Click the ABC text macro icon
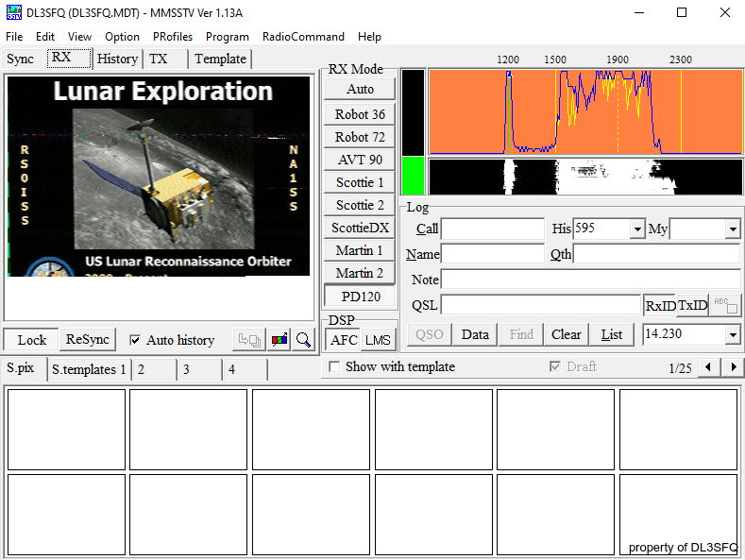 725,305
